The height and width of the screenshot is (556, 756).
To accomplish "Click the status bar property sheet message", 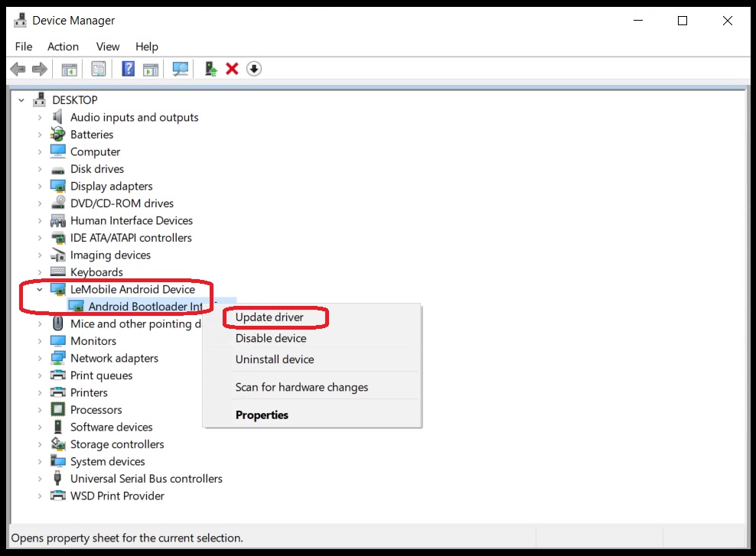I will pyautogui.click(x=127, y=538).
